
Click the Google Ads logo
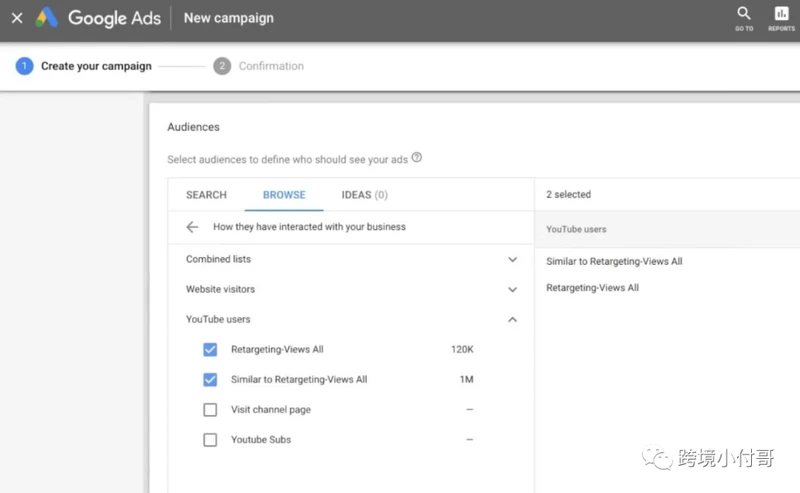(x=46, y=18)
